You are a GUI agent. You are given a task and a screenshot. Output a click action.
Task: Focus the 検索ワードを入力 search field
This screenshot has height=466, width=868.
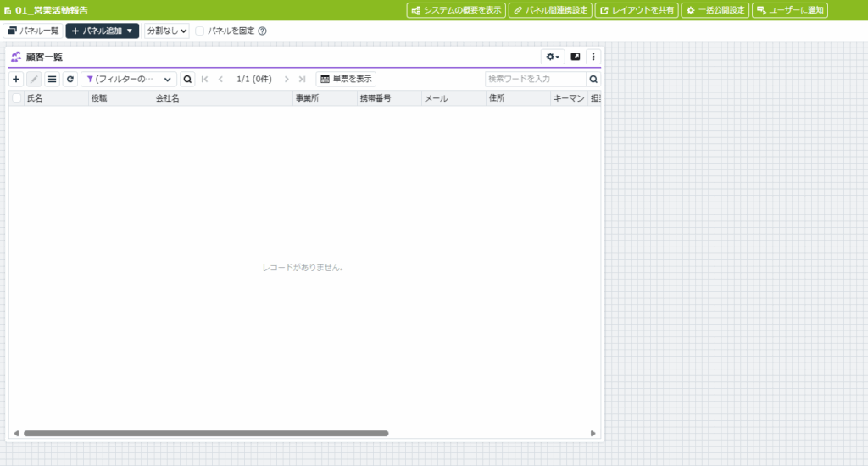[535, 79]
